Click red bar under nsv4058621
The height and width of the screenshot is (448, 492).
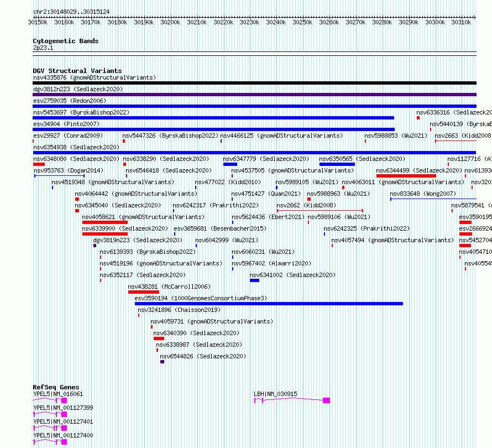(x=105, y=222)
